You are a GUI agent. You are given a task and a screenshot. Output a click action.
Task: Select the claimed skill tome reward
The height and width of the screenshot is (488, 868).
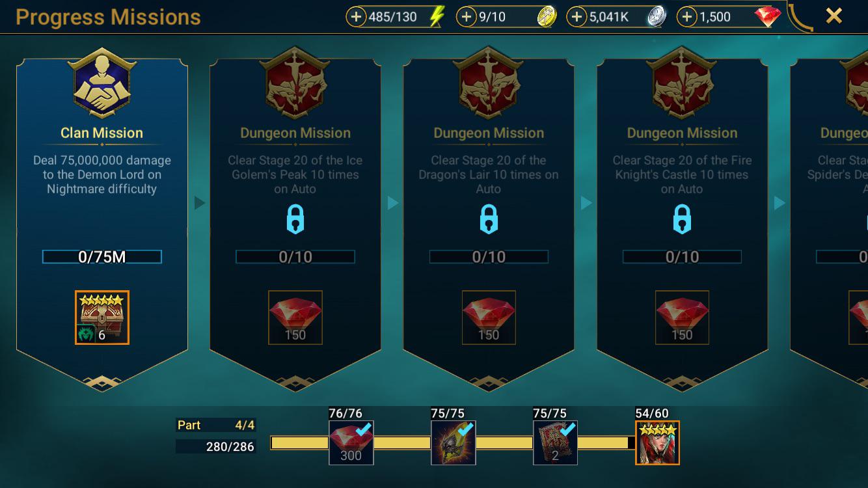[555, 443]
